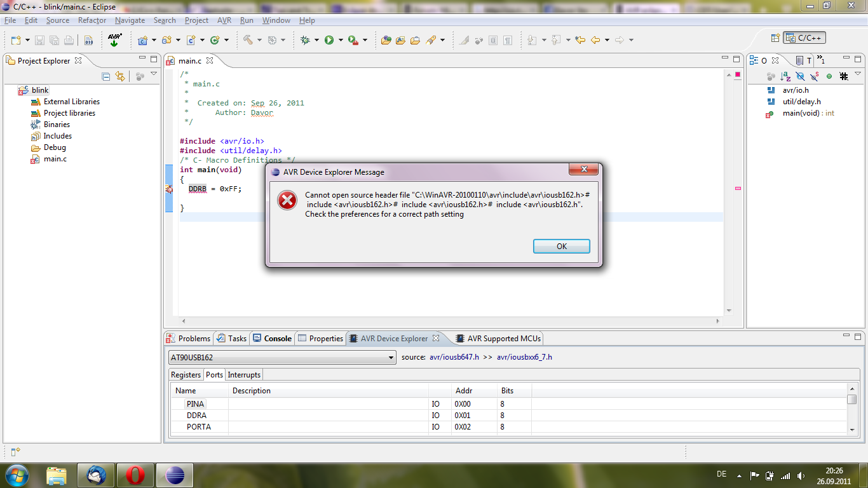Open the Search flashlight dropdown arrow

coord(443,40)
